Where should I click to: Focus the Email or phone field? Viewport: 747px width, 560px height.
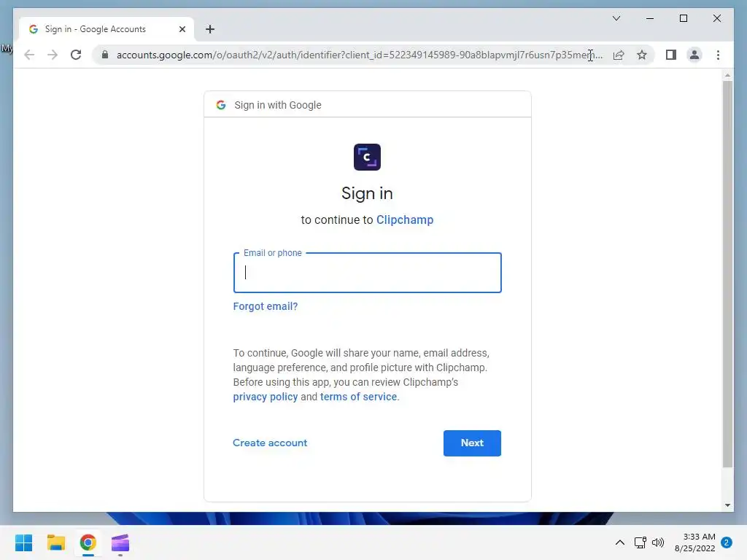(x=368, y=273)
